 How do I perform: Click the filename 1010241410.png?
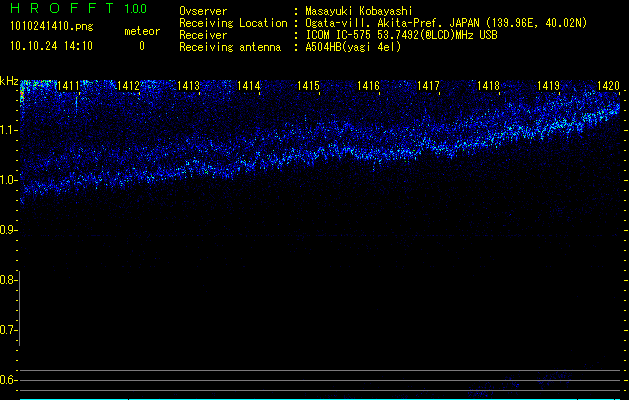click(x=52, y=27)
